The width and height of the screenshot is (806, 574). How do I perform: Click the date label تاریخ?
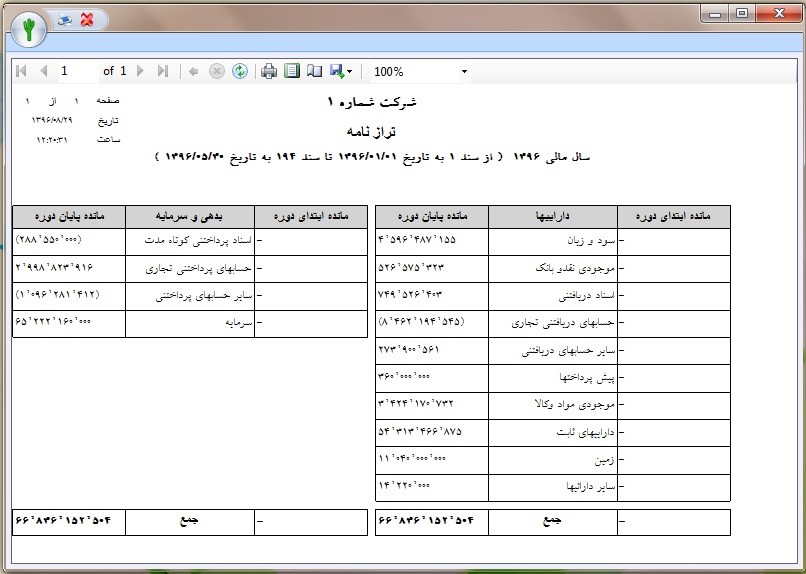coord(108,120)
